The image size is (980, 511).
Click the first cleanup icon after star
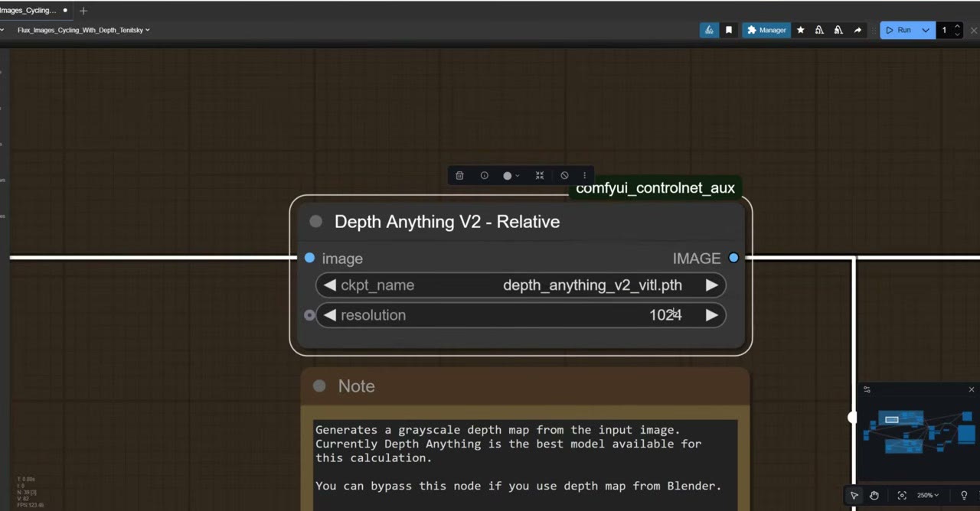pos(819,30)
